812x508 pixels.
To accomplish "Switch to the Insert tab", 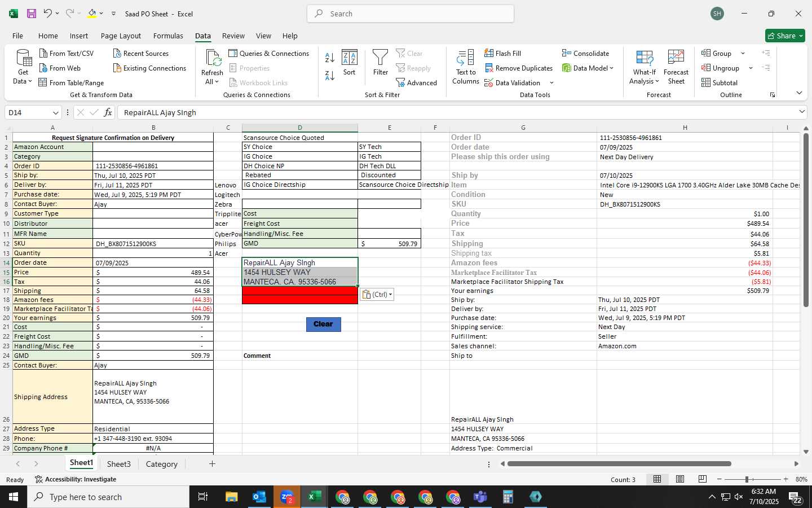I will 79,36.
